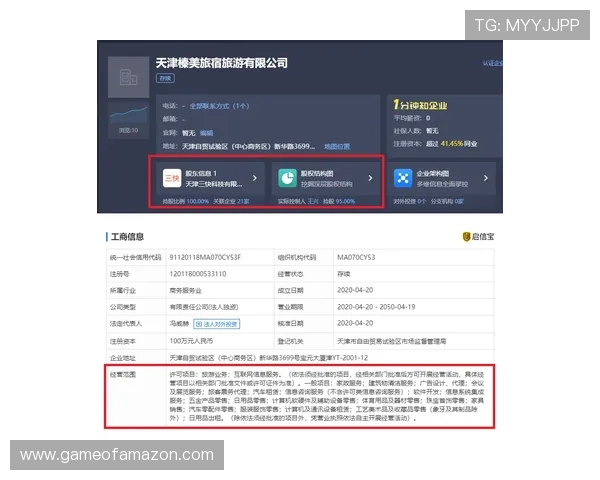Click the 企业地址 full address cell
600x480 pixels.
point(269,358)
